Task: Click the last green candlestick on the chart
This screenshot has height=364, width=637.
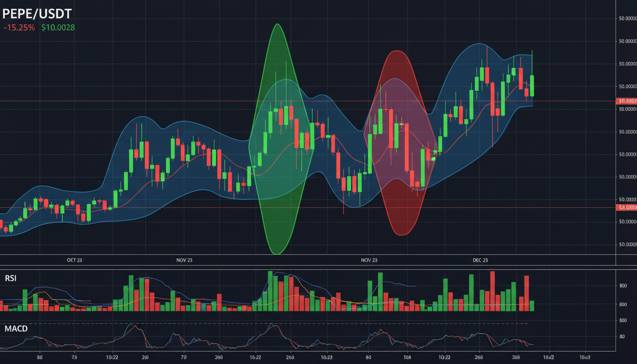Action: [x=532, y=85]
